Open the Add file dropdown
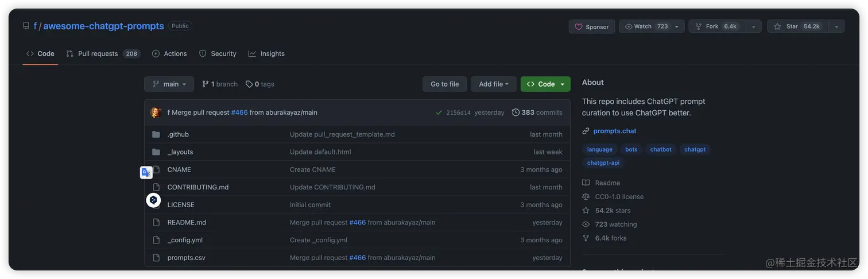 tap(494, 84)
